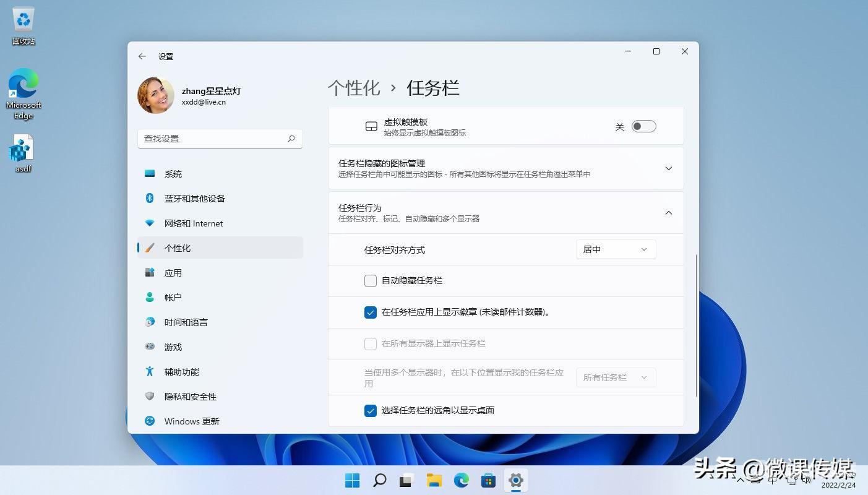Expand the 任务栏隐藏的图标管理 section

(668, 168)
